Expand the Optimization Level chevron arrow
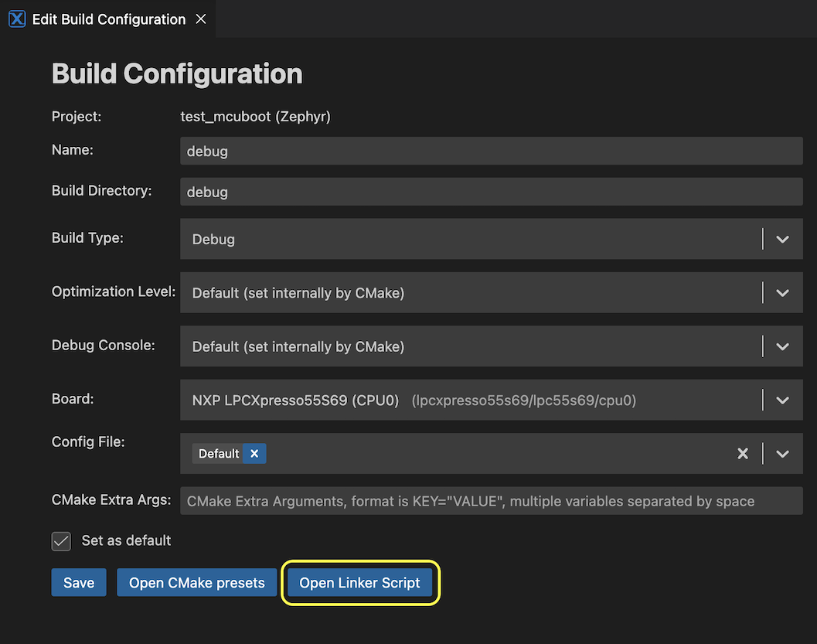The image size is (817, 644). click(782, 293)
